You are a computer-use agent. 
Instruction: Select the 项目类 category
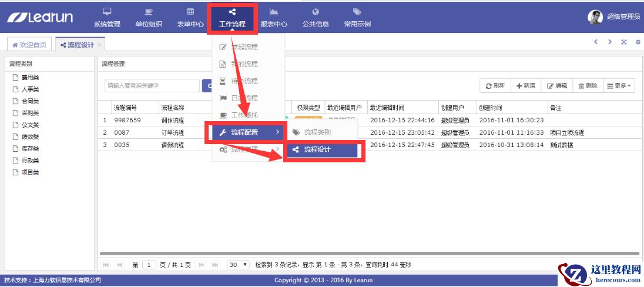30,172
